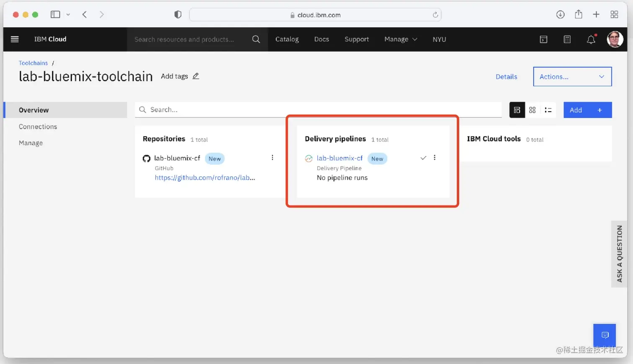Screen dimensions: 633x364
Task: Select the Overview side tab
Action: pos(65,110)
